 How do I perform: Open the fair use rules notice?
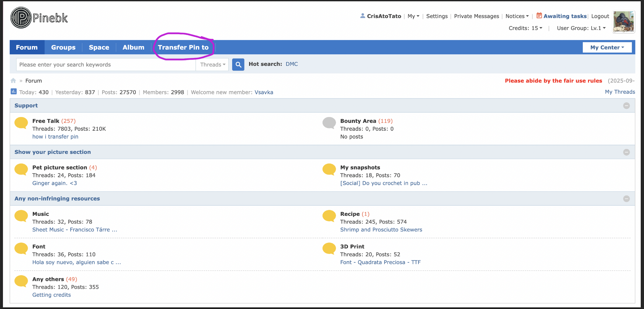(x=553, y=81)
